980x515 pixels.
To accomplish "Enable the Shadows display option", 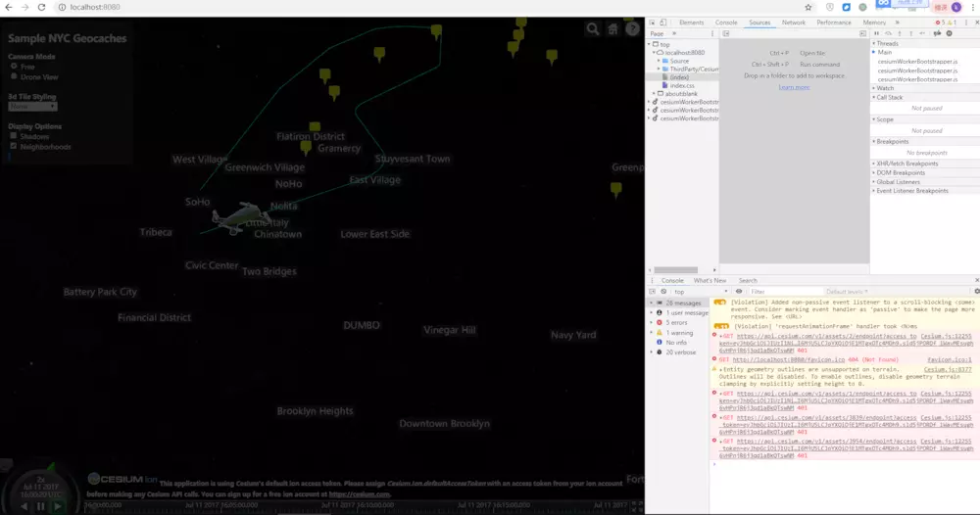I will (13, 136).
